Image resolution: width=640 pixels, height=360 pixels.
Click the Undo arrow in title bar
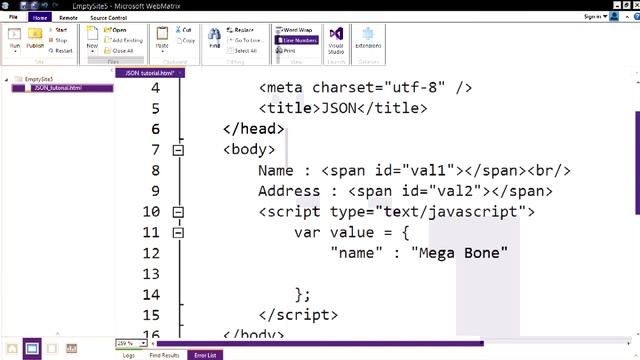click(44, 6)
